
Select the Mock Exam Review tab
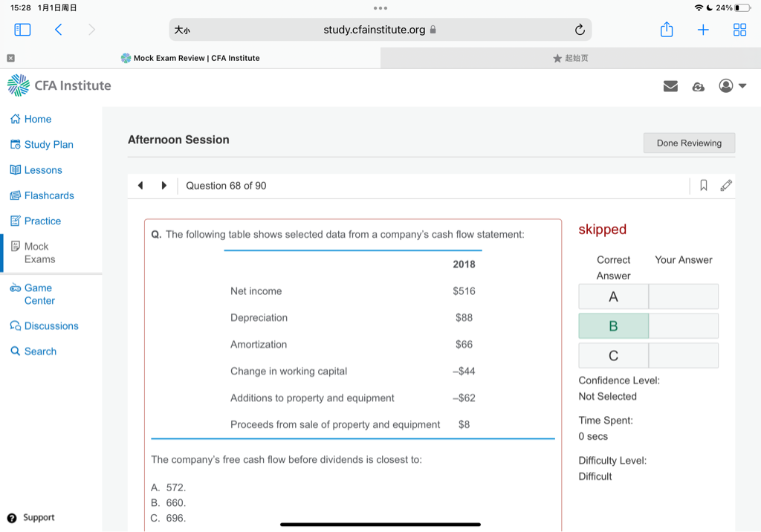click(x=190, y=58)
